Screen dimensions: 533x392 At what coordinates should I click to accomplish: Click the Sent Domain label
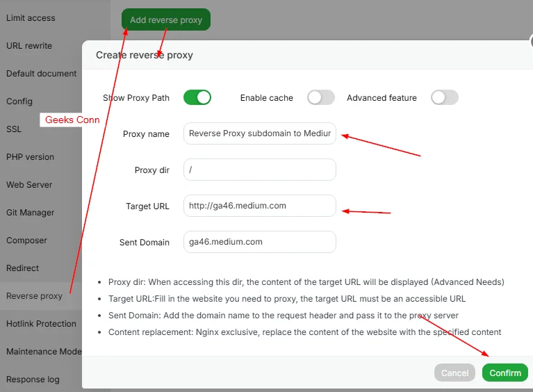point(145,243)
